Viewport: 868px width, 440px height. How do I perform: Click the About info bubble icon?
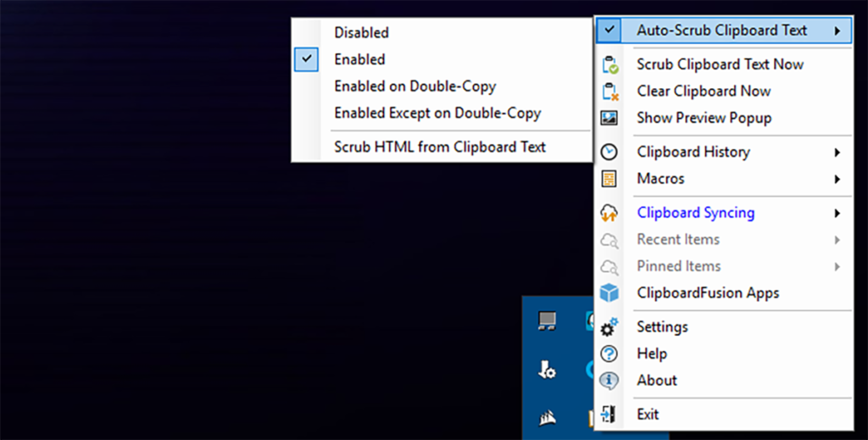(609, 381)
